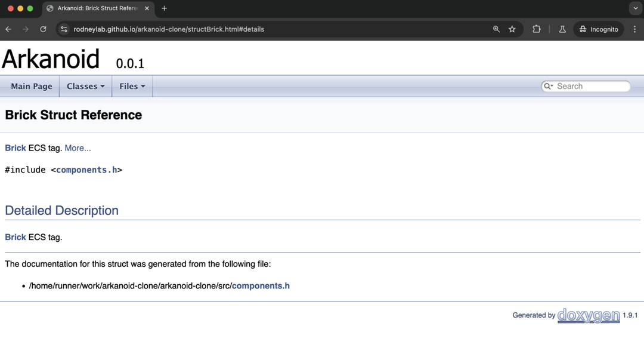This screenshot has width=644, height=363.
Task: Reload the current page
Action: click(x=43, y=29)
